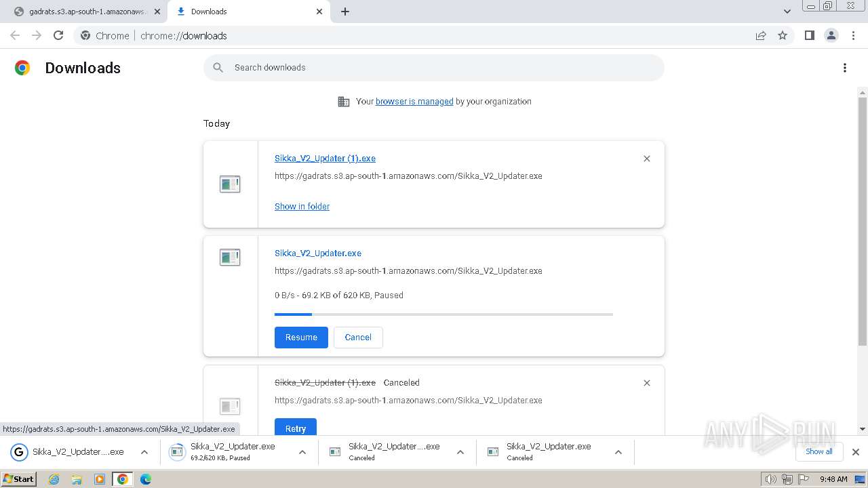
Task: Click the paused download progress bar
Action: 443,314
